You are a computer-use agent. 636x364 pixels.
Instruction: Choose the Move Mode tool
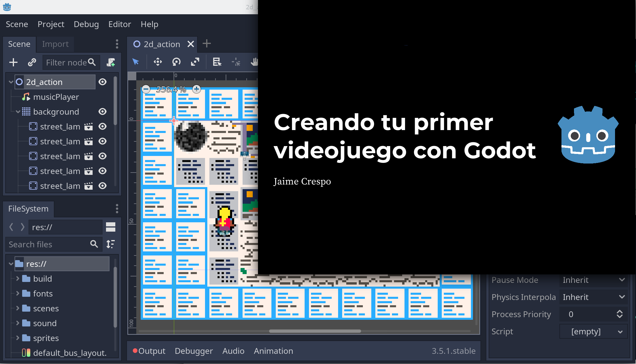tap(158, 62)
